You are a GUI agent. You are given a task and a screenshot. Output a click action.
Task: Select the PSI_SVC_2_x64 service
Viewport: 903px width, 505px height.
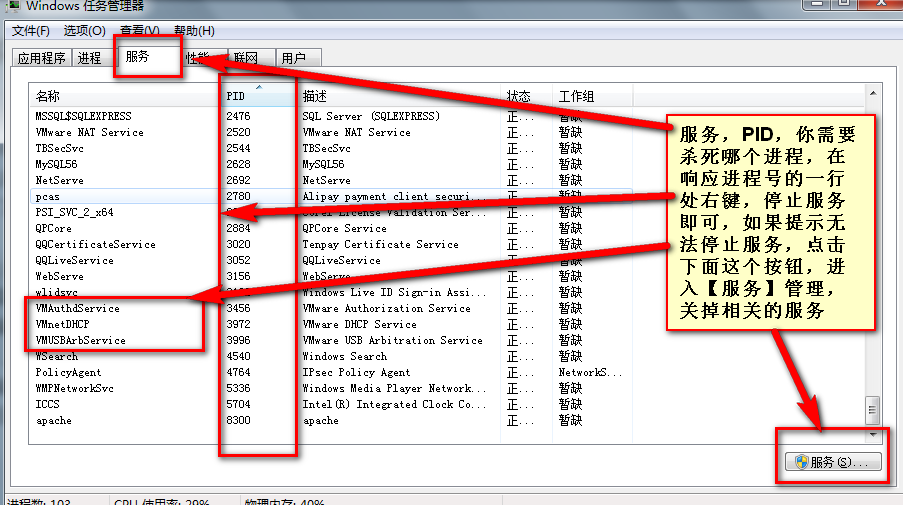point(74,212)
